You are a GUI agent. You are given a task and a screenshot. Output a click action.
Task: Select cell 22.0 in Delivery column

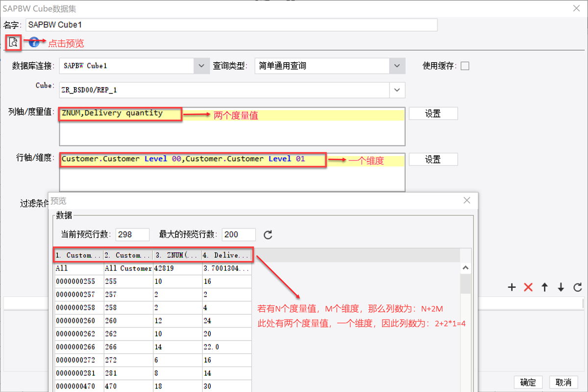coord(227,347)
